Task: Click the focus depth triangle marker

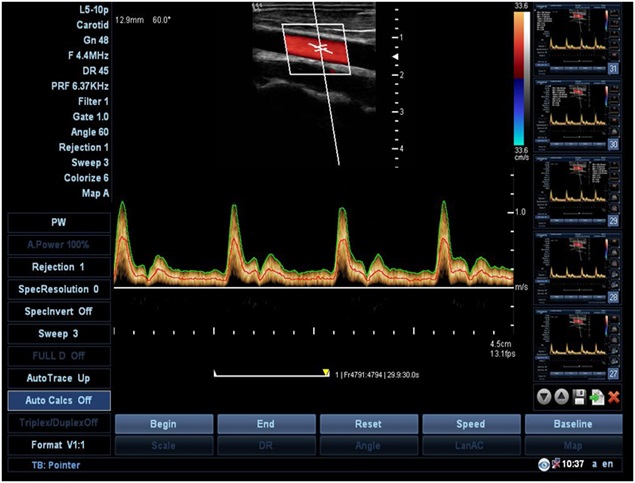Action: (x=396, y=57)
